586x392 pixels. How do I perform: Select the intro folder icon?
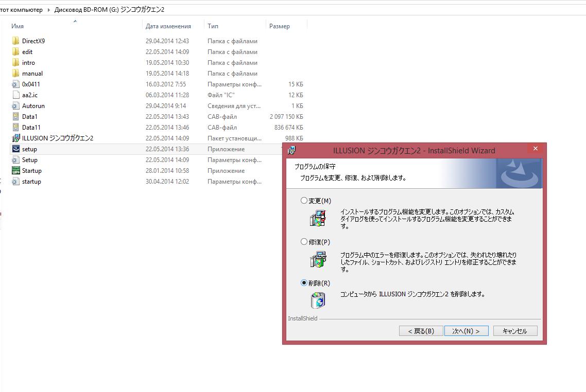[15, 62]
